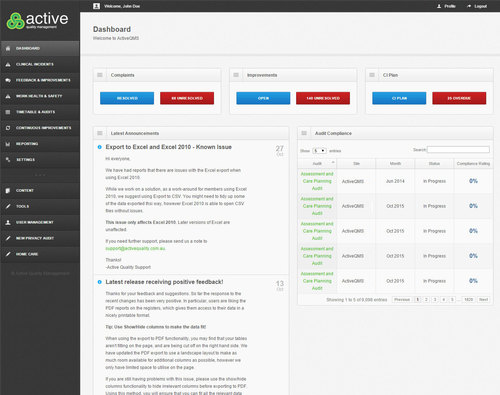This screenshot has width=500, height=395.
Task: Click the Continuous Improvements refresh icon
Action: point(8,128)
